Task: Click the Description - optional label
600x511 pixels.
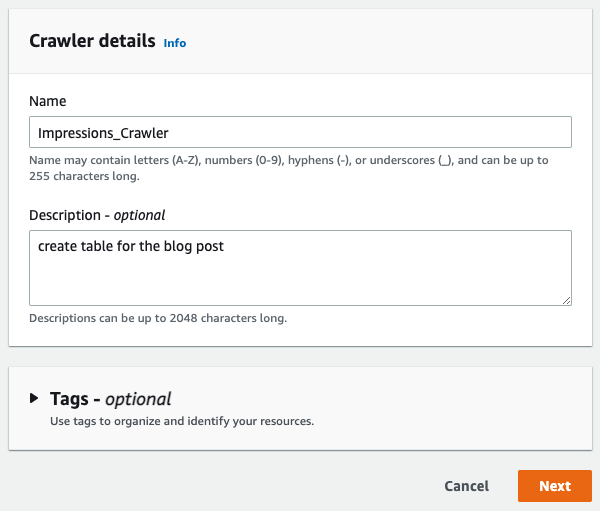Action: [97, 215]
